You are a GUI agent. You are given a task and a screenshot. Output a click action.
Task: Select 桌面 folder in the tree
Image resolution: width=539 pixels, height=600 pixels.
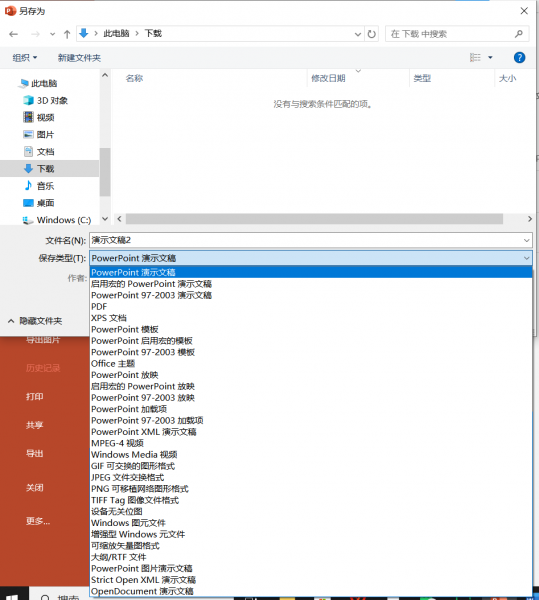pyautogui.click(x=45, y=203)
